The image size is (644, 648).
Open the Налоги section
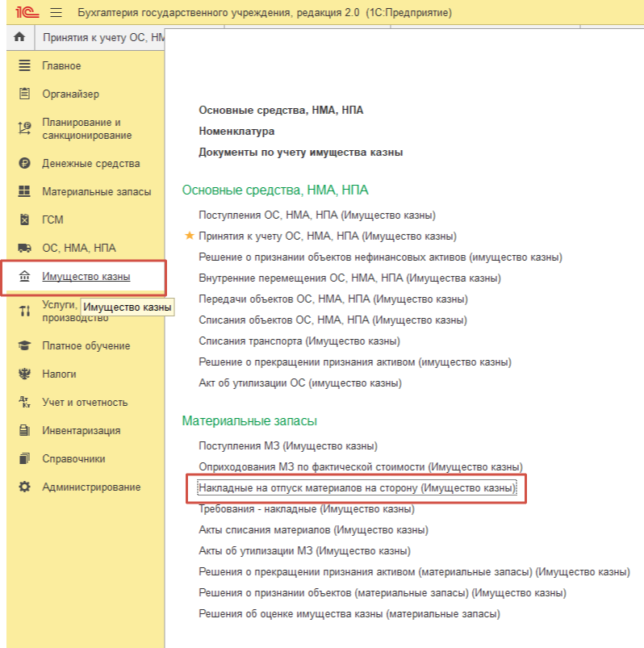[59, 374]
